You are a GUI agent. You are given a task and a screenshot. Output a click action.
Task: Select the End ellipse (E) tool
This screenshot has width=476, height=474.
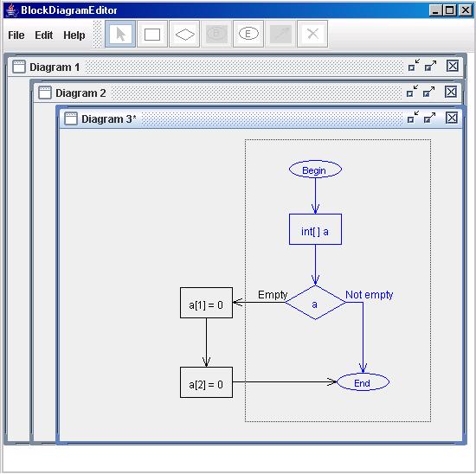(x=248, y=34)
